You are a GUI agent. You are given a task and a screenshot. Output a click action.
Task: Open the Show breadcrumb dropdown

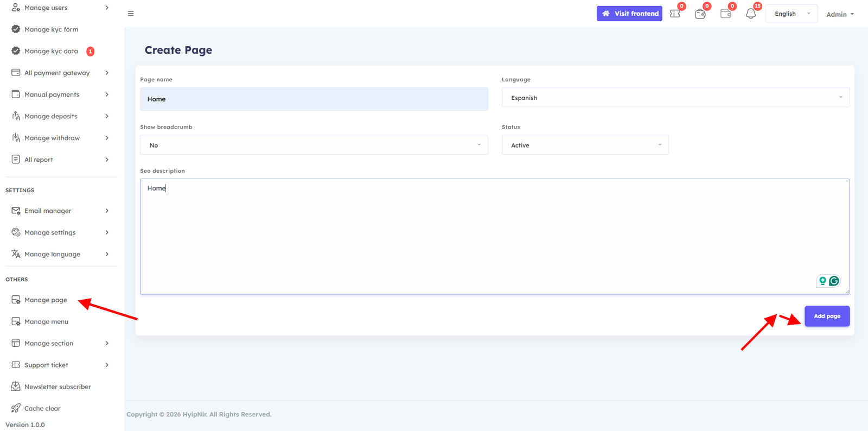[x=314, y=145]
